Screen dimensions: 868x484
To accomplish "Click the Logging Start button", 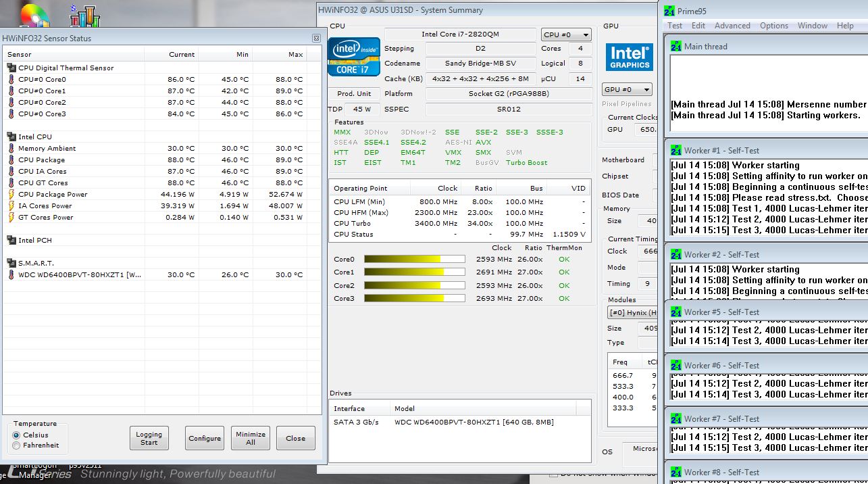I will (149, 438).
